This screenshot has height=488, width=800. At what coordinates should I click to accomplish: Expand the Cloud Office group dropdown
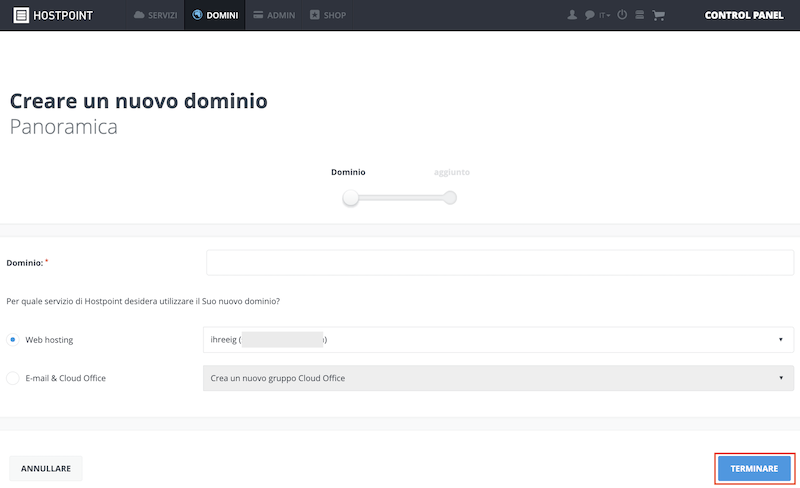[498, 378]
